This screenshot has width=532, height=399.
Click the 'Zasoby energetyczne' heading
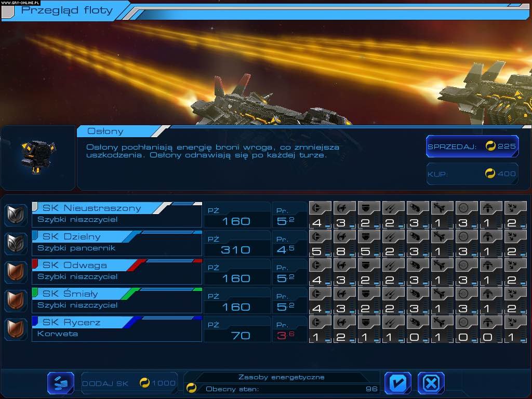point(282,377)
